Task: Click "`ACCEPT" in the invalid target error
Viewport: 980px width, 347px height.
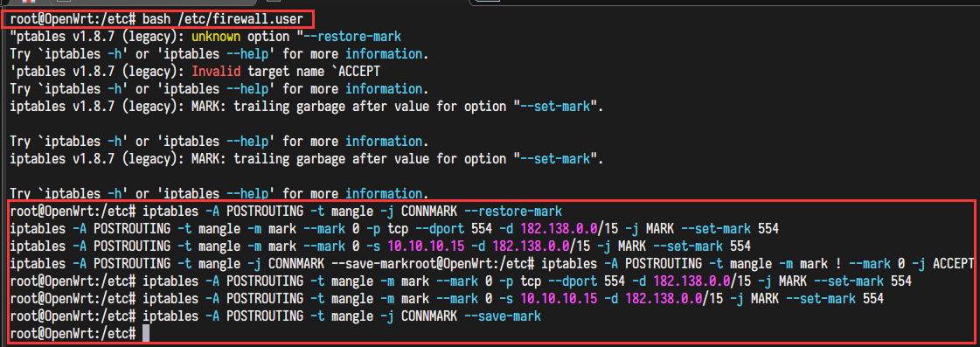Action: [357, 72]
